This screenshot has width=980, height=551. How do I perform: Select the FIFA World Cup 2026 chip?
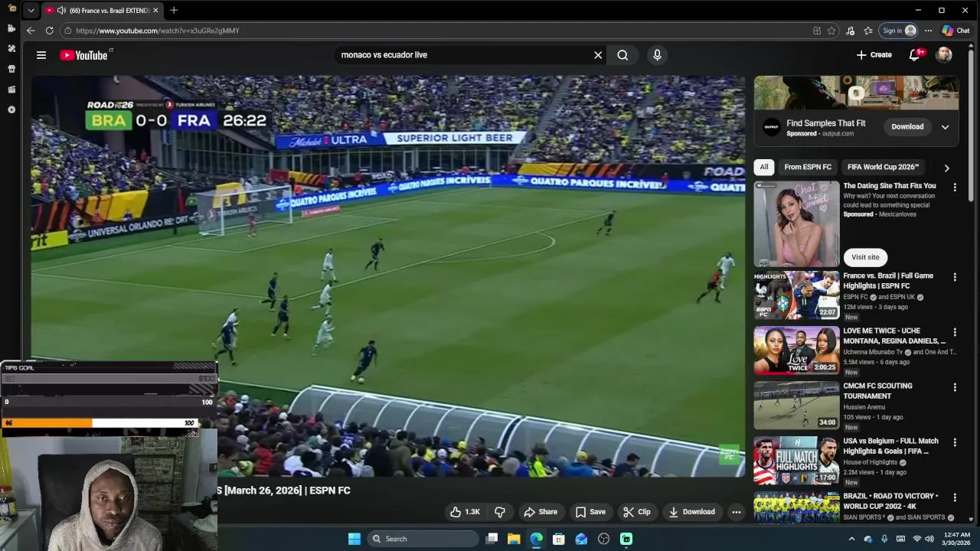point(883,167)
